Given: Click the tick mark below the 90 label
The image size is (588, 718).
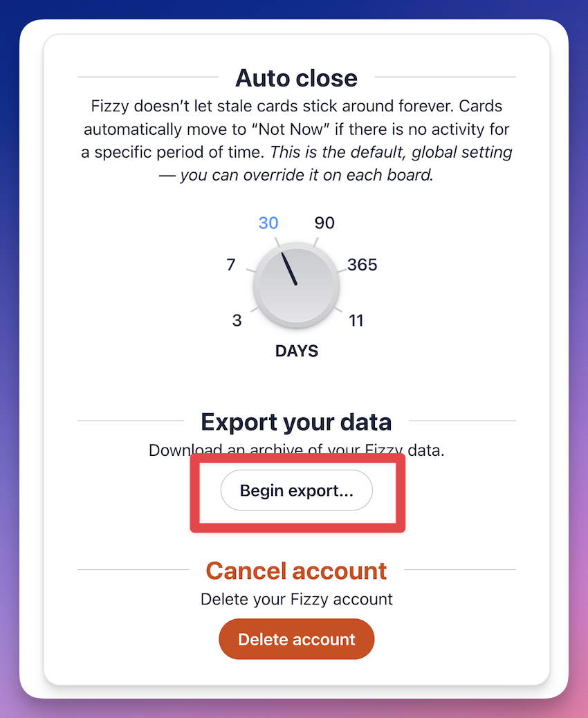Looking at the screenshot, I should pyautogui.click(x=315, y=241).
